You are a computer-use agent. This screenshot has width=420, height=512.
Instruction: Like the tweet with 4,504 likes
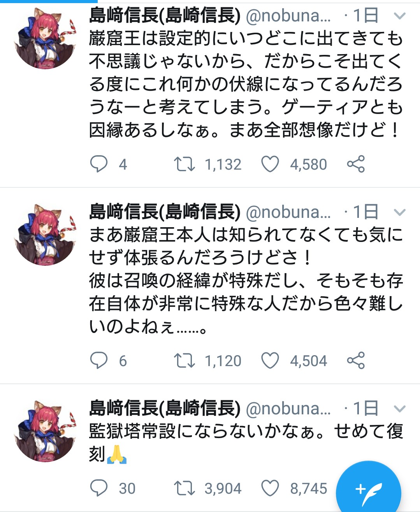(x=270, y=360)
